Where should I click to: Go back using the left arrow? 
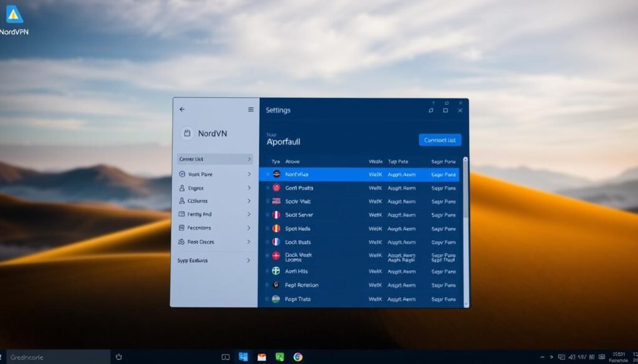[x=182, y=110]
